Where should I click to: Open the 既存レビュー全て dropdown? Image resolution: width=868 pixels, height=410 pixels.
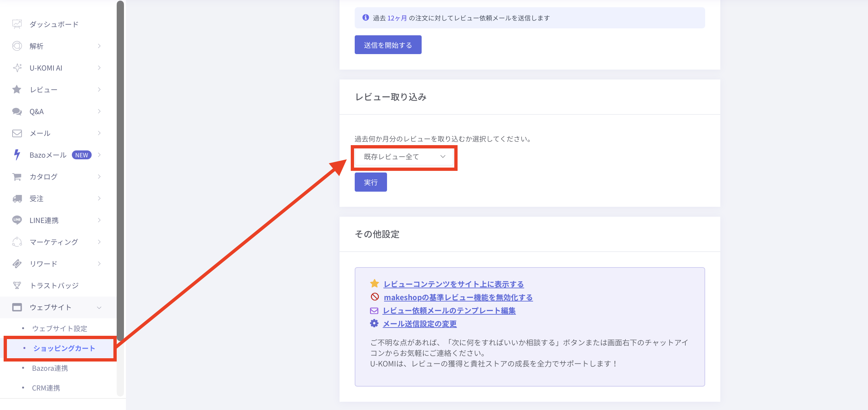pyautogui.click(x=404, y=157)
